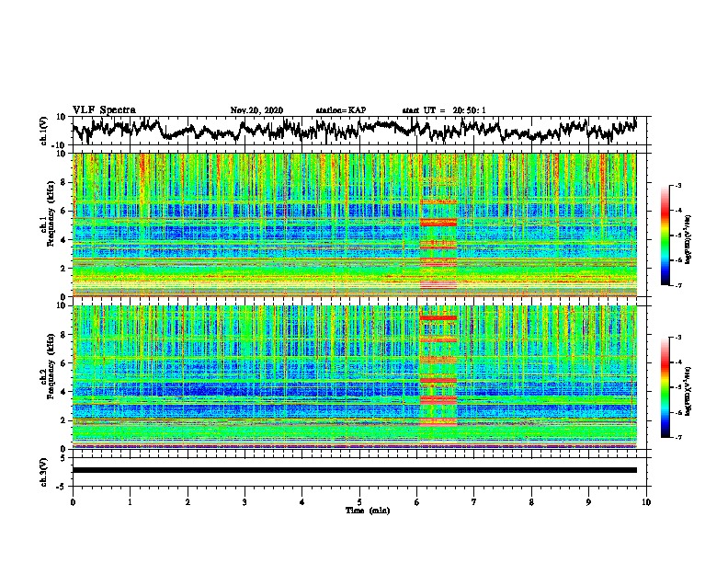Click the time axis tick label "6"

click(417, 502)
